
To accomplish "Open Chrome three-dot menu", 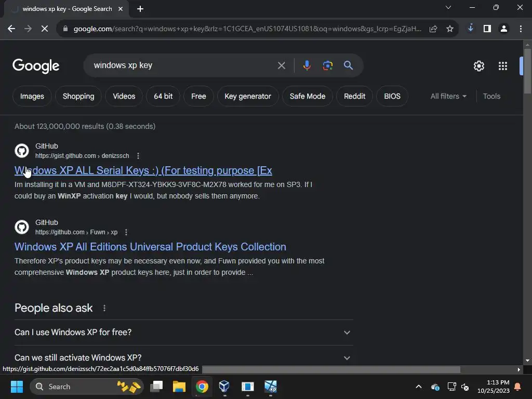I will pyautogui.click(x=521, y=29).
